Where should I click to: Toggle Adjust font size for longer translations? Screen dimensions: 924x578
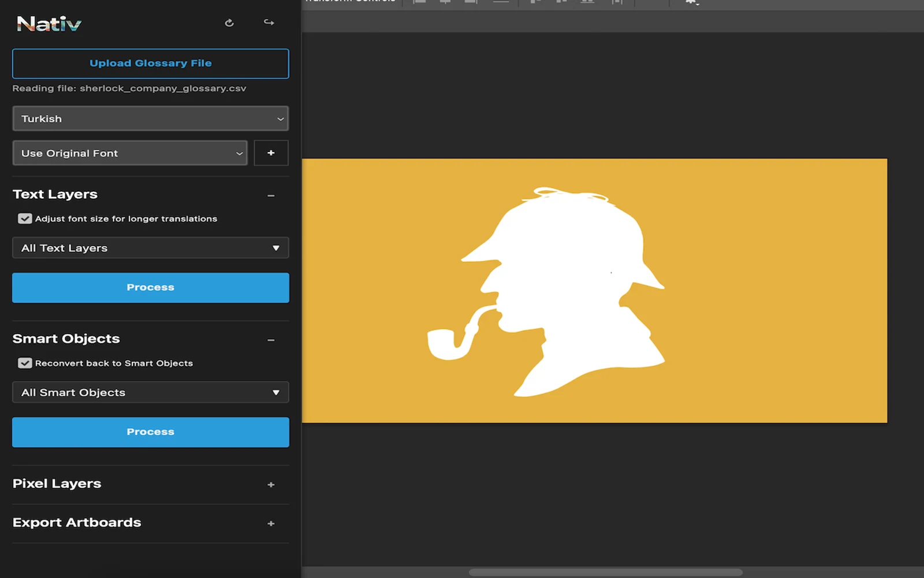pos(25,218)
